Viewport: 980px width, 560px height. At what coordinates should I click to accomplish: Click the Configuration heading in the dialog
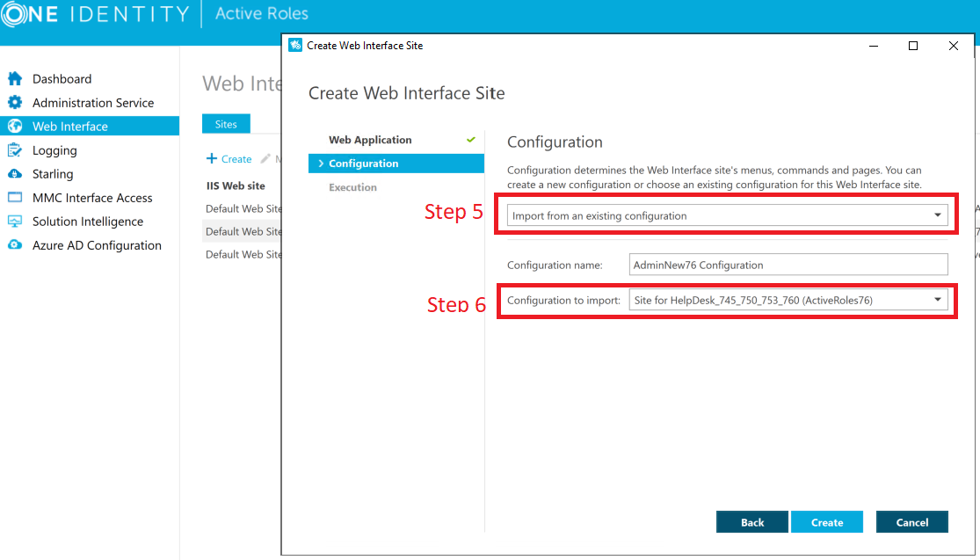point(555,142)
